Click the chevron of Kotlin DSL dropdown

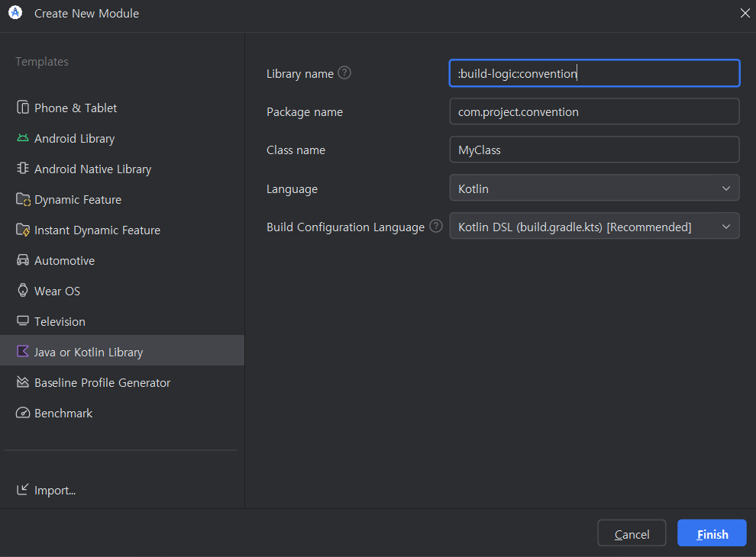pos(726,227)
